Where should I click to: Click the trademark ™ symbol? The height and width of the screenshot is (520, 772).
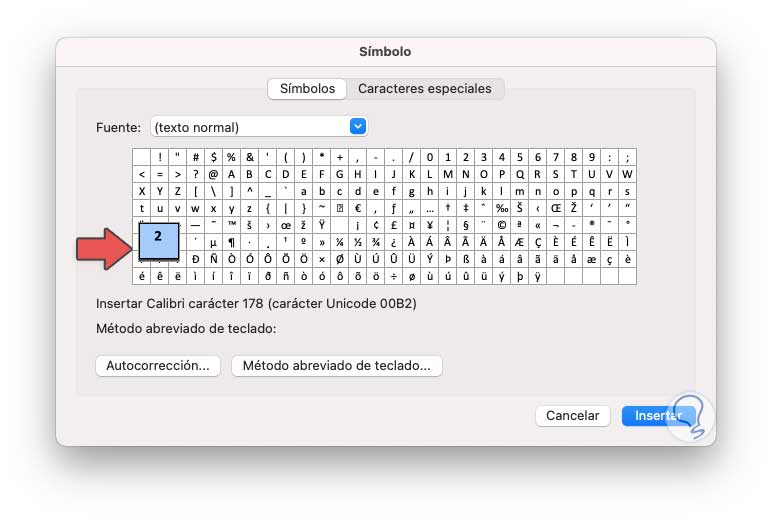(x=231, y=225)
